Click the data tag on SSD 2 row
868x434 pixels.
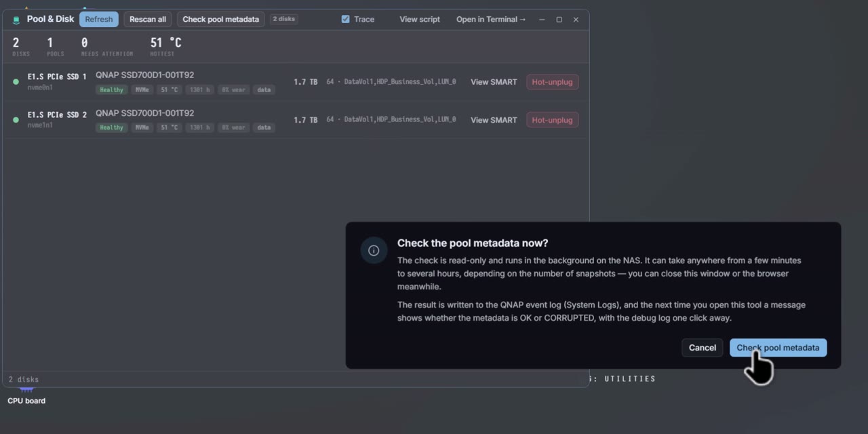264,127
